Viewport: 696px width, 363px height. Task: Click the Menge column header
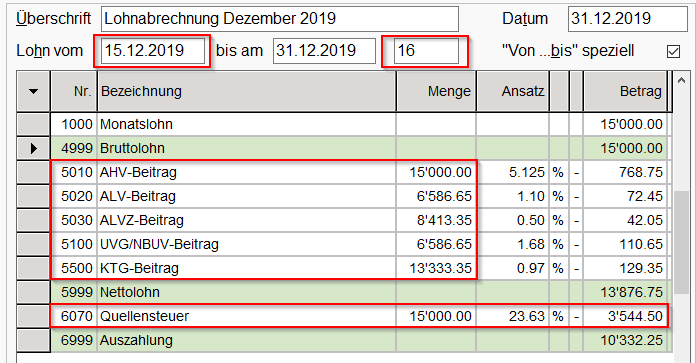(436, 91)
